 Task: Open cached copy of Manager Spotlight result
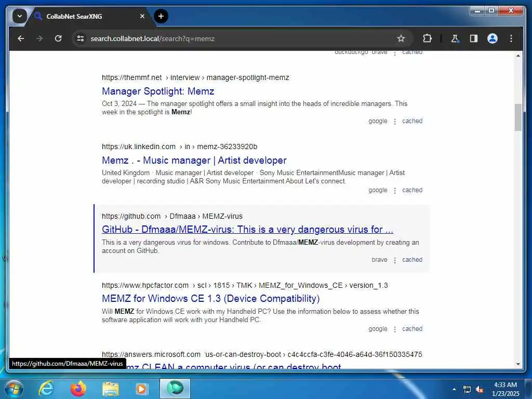[412, 121]
